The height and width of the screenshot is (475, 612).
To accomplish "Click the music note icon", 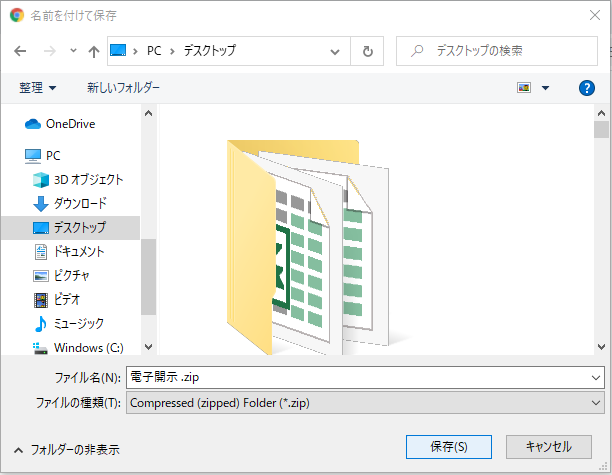I will point(41,324).
